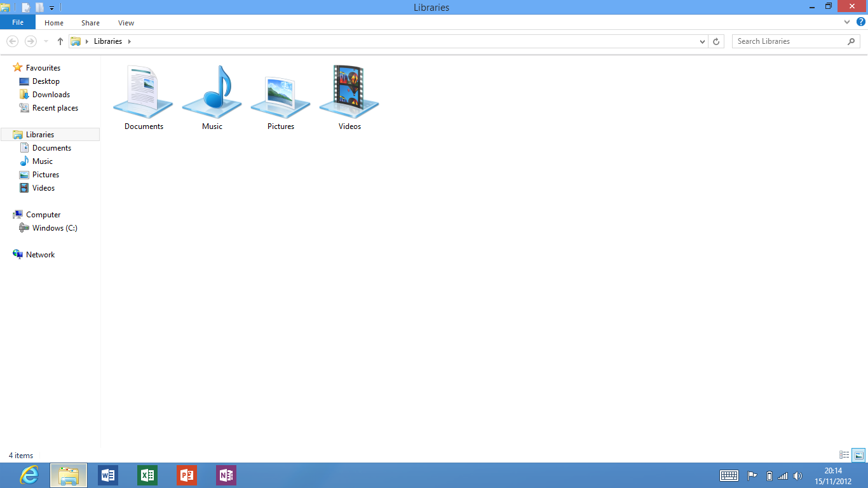This screenshot has width=868, height=488.
Task: Open the touch keyboard from the taskbar
Action: tap(729, 475)
